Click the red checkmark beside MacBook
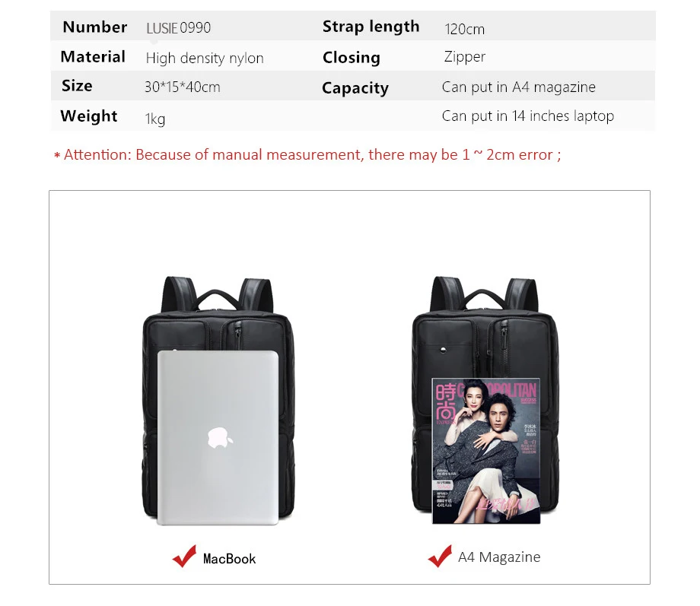This screenshot has height=606, width=700. click(x=184, y=556)
